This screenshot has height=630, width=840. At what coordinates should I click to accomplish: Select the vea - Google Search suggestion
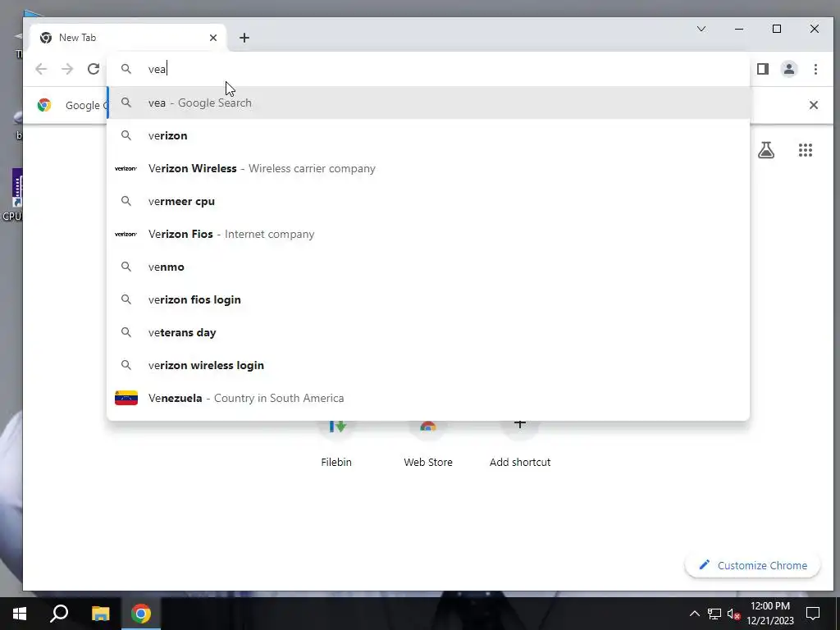point(428,103)
